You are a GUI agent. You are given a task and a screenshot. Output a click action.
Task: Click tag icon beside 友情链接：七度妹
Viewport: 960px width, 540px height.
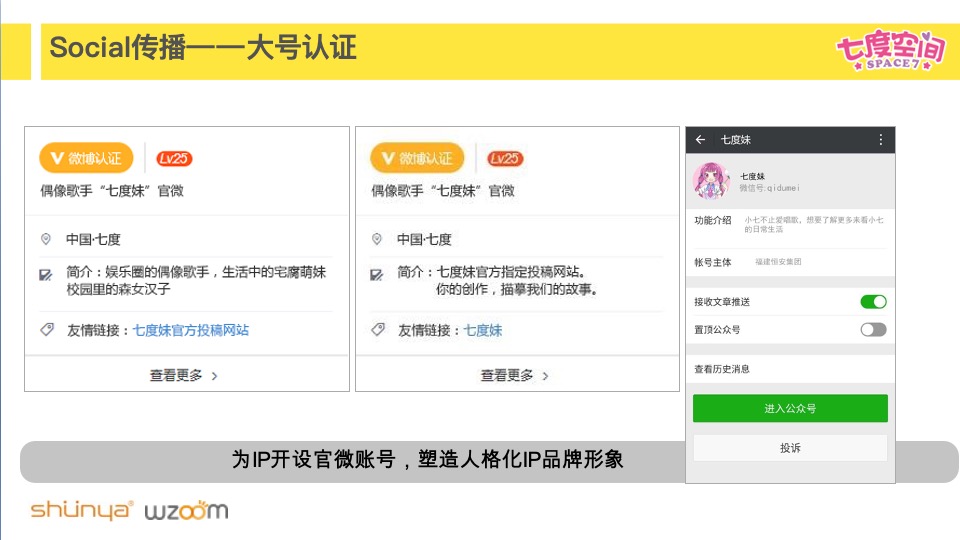pos(378,329)
